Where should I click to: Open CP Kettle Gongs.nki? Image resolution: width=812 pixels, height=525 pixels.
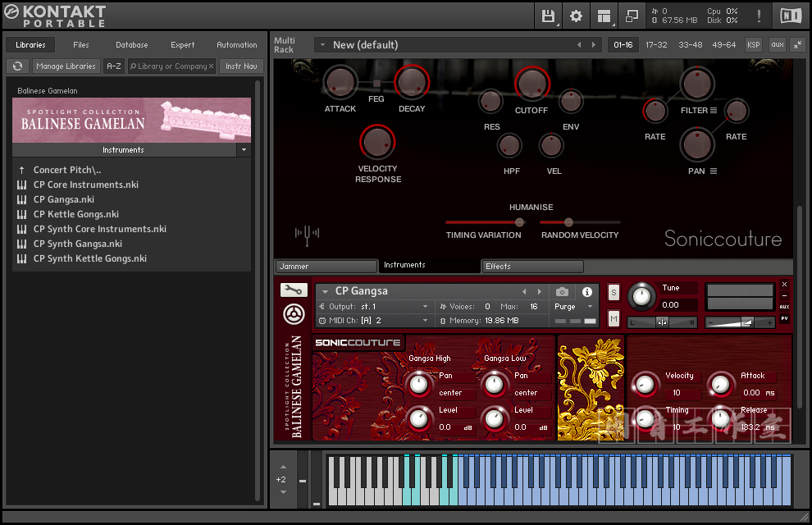(x=76, y=214)
